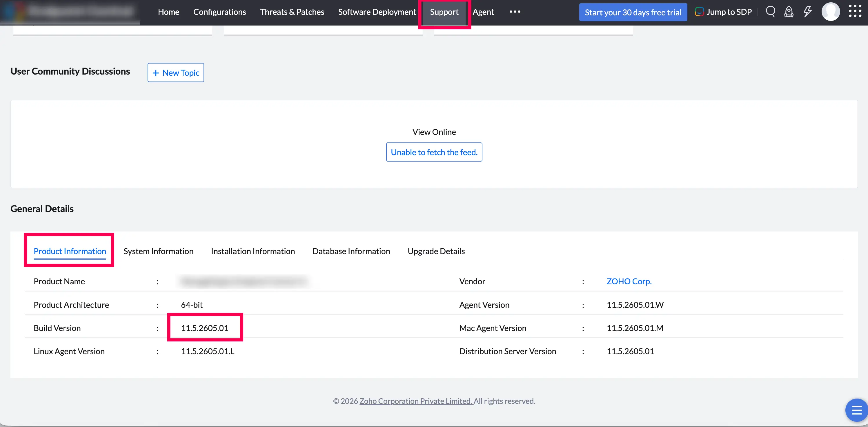Click Start your 30 days free trial

[633, 12]
